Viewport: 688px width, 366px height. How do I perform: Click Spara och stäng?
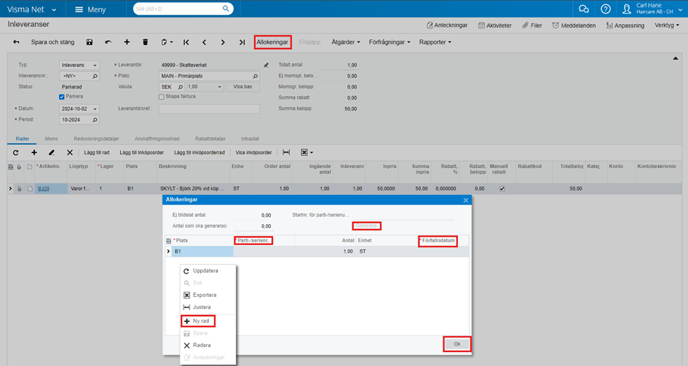pyautogui.click(x=53, y=42)
